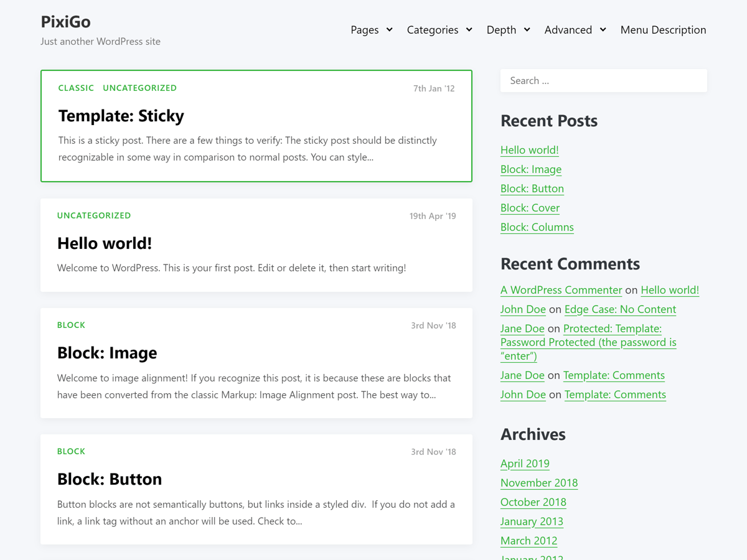
Task: Open Block: Cover from Recent Posts
Action: click(x=530, y=207)
